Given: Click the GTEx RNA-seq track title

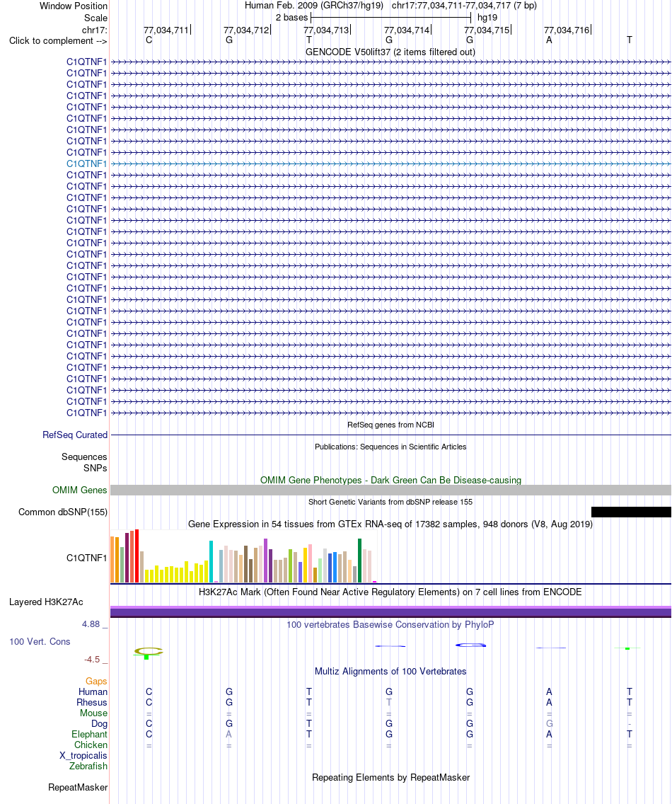Looking at the screenshot, I should pos(390,524).
